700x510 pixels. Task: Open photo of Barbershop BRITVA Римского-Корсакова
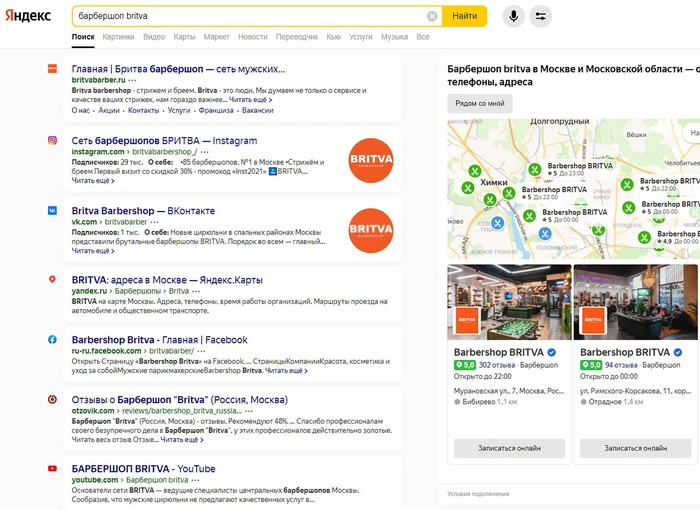pyautogui.click(x=636, y=302)
